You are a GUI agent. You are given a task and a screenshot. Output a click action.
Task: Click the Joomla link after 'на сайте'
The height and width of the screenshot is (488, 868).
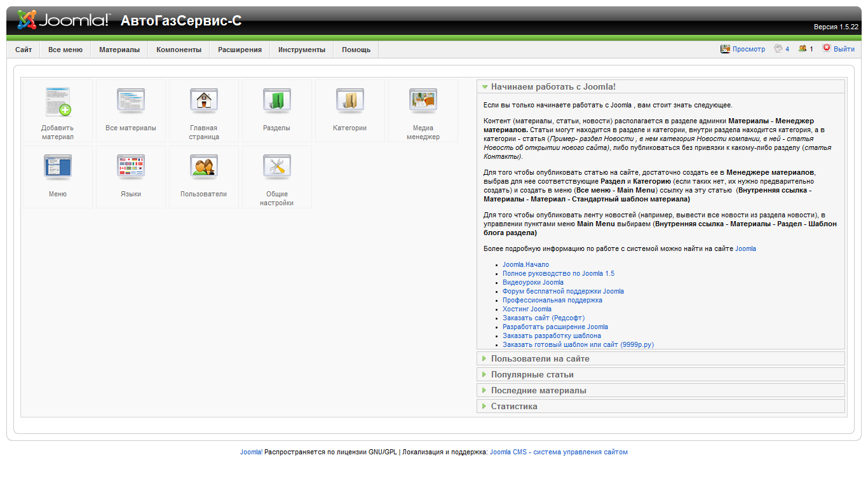pyautogui.click(x=745, y=248)
